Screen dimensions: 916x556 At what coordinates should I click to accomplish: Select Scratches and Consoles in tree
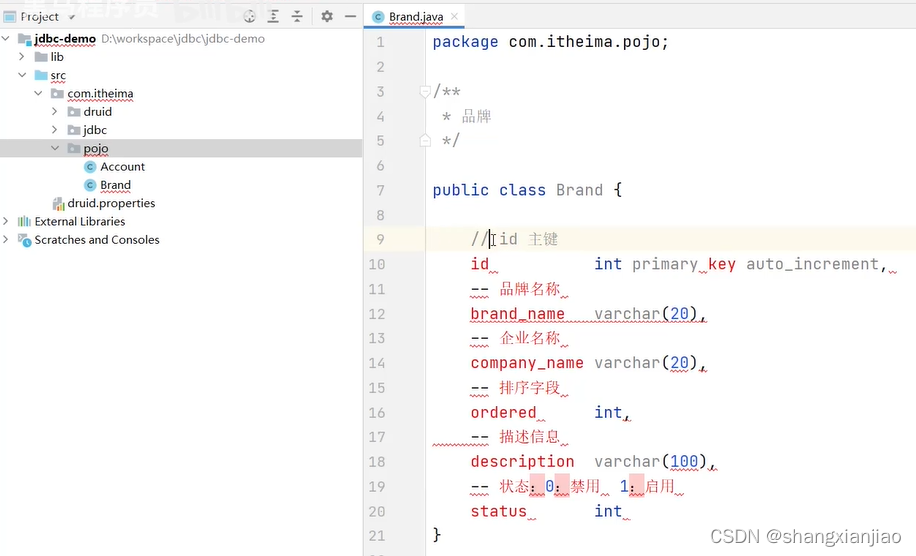[96, 239]
